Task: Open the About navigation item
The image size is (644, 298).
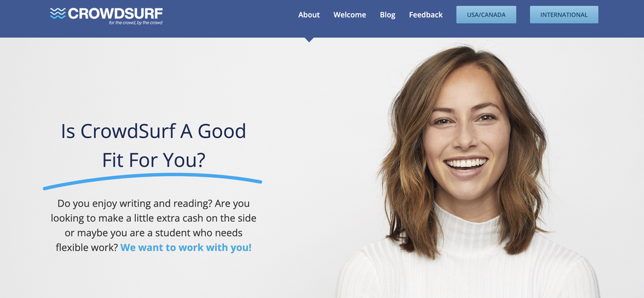Action: click(x=309, y=15)
